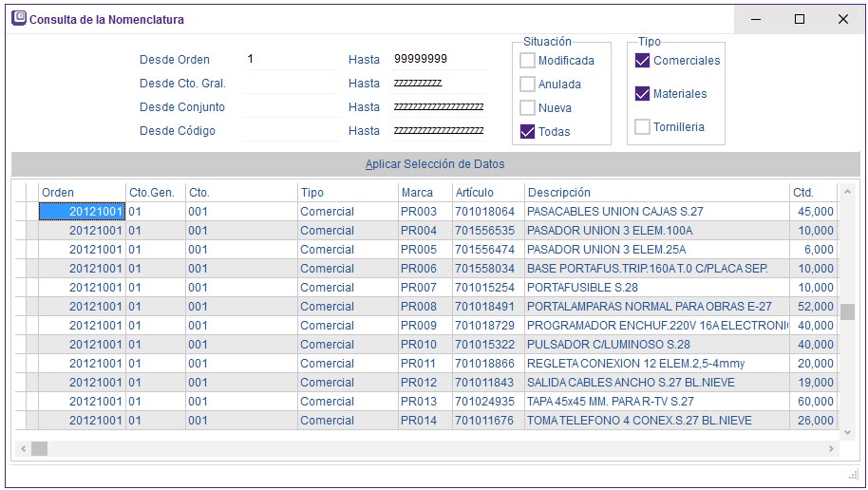868x490 pixels.
Task: Click the app icon in title bar
Action: (18, 19)
